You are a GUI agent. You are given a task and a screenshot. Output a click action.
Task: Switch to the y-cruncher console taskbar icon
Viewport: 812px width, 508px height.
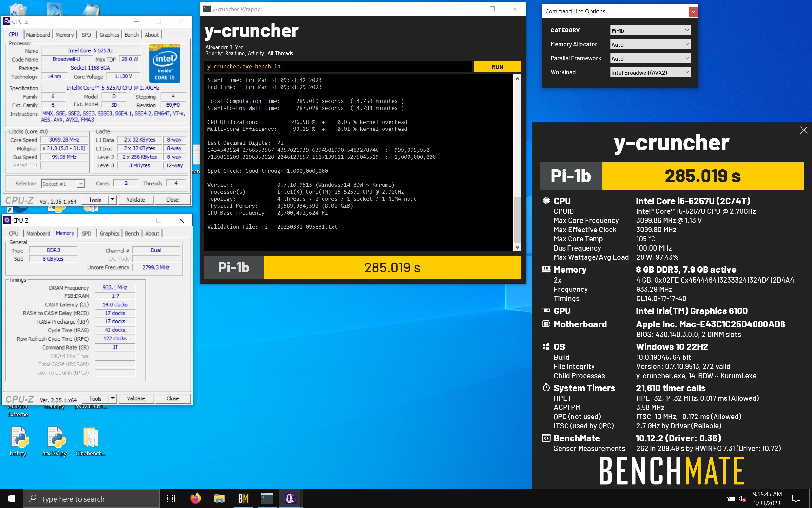click(267, 498)
